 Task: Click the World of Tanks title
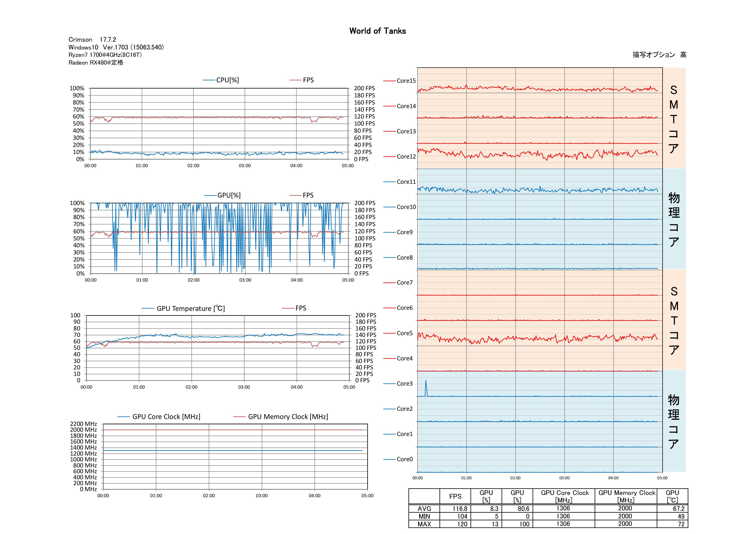377,31
